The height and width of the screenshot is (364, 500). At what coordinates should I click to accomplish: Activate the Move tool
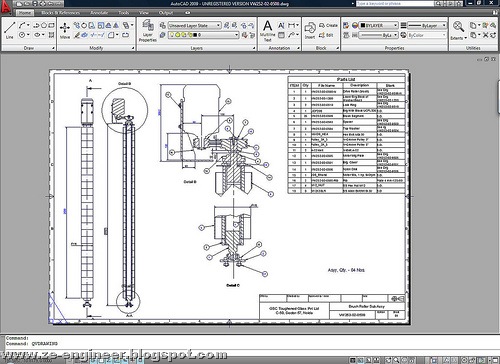click(x=65, y=30)
